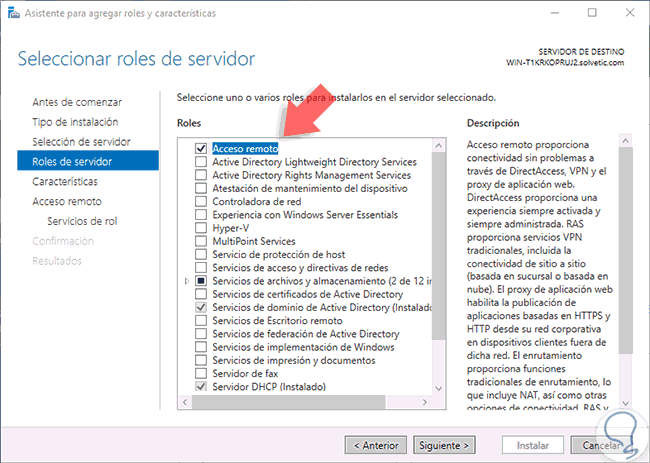This screenshot has width=650, height=463.
Task: Select the Selección de servidor step
Action: (81, 142)
